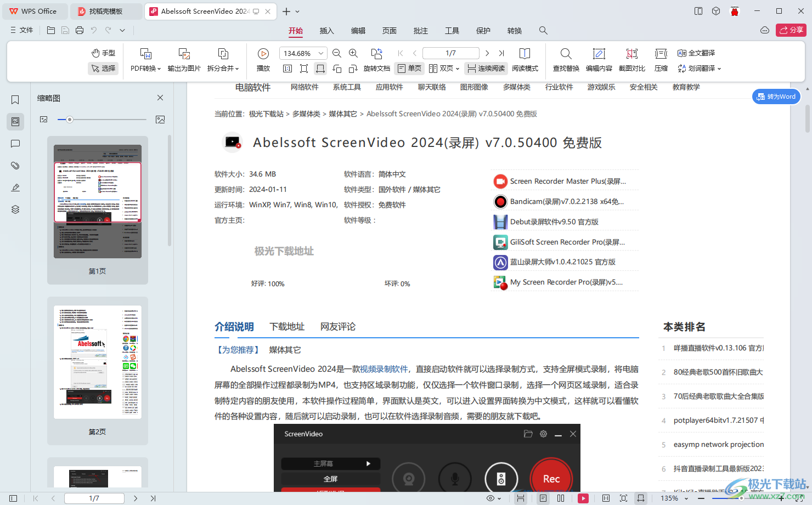Viewport: 812px width, 505px height.
Task: Click the Edit Content tool
Action: pyautogui.click(x=599, y=60)
